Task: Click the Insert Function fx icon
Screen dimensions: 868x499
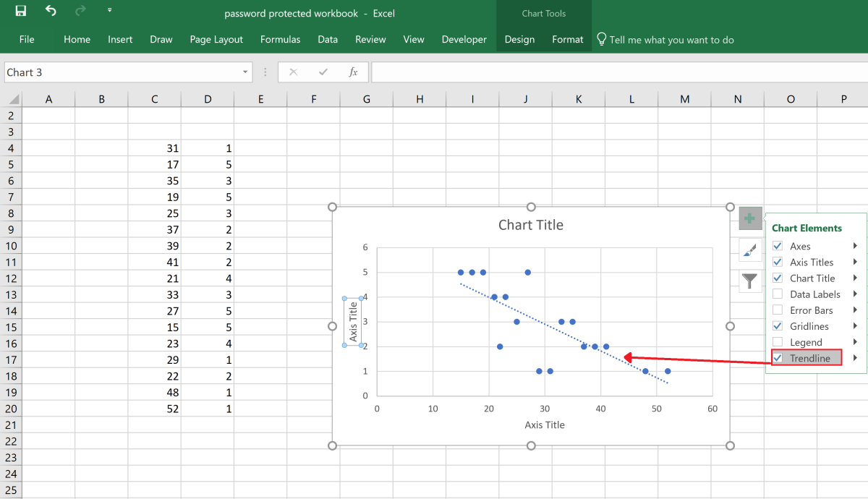Action: (x=354, y=72)
